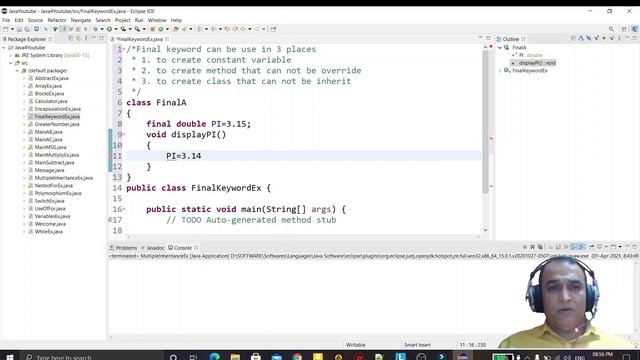This screenshot has width=640, height=360.
Task: Open the Run menu
Action: click(139, 20)
